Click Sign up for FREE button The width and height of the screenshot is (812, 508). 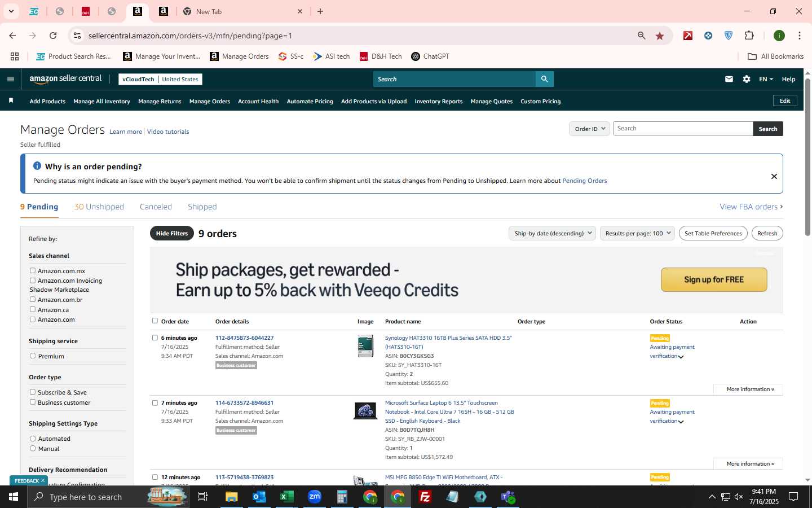tap(714, 279)
